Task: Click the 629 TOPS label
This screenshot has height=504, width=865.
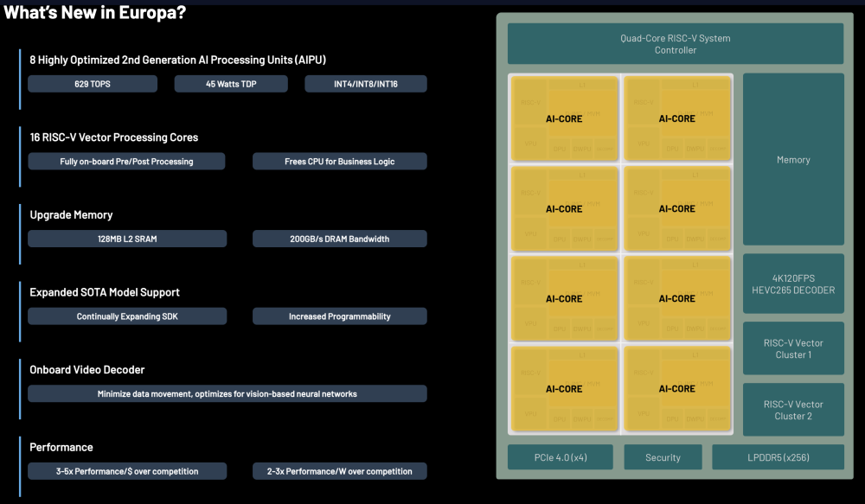Action: (x=93, y=84)
